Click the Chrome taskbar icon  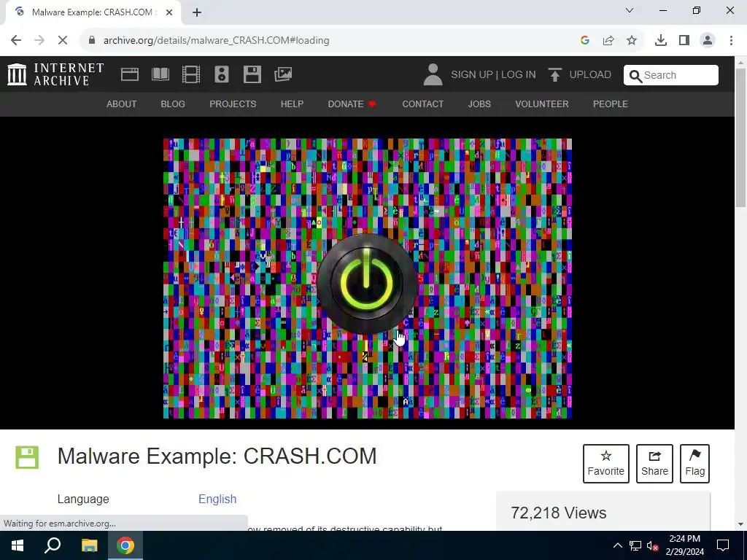point(125,545)
